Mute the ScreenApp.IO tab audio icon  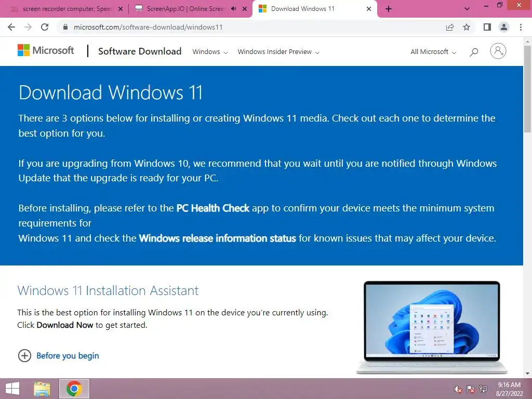[233, 9]
